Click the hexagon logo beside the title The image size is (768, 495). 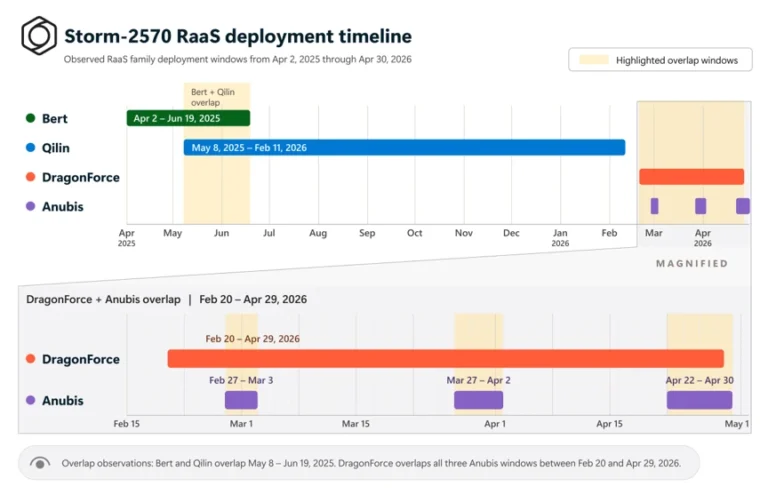39,36
